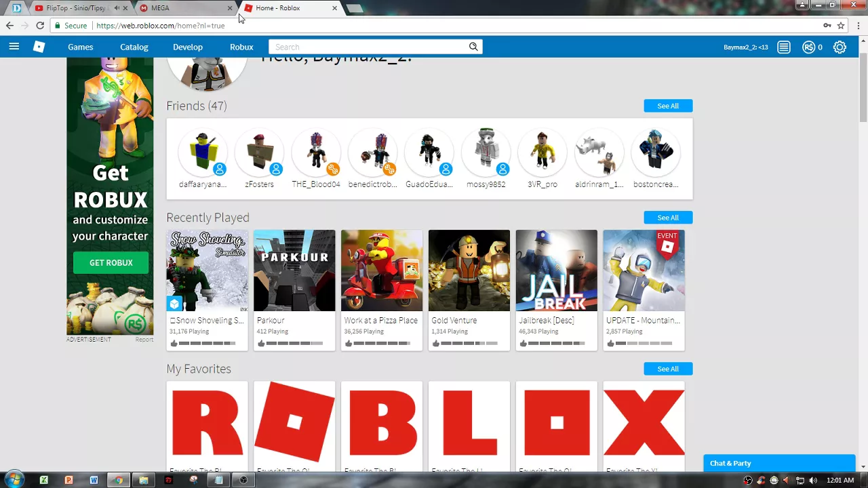Click the Recently Played heading
868x488 pixels.
(x=208, y=218)
